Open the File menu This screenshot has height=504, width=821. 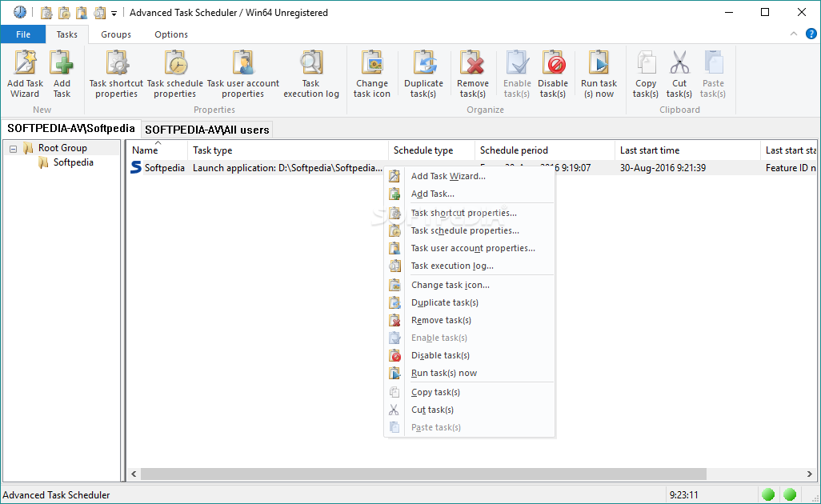(x=23, y=34)
